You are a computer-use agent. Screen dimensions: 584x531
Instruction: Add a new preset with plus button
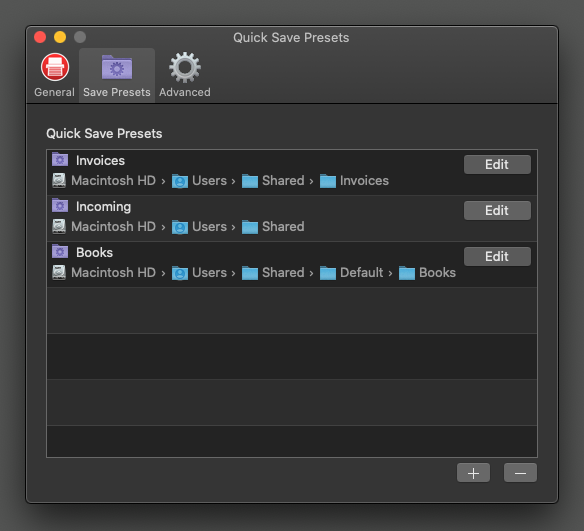click(x=473, y=473)
